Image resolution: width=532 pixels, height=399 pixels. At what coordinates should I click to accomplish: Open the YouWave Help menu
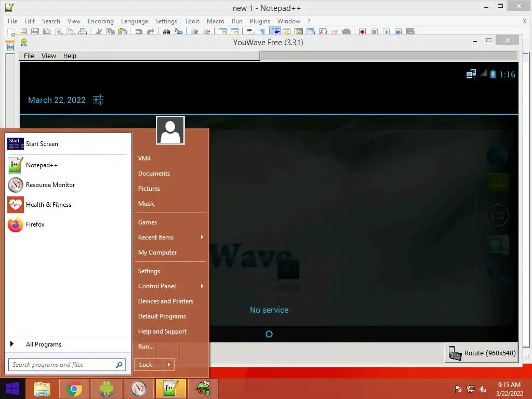coord(70,56)
